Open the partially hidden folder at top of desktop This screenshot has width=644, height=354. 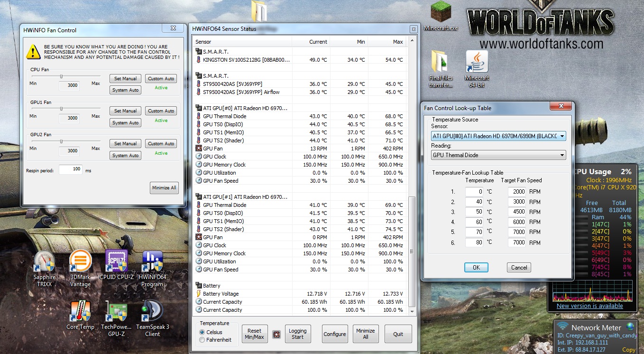(x=259, y=10)
